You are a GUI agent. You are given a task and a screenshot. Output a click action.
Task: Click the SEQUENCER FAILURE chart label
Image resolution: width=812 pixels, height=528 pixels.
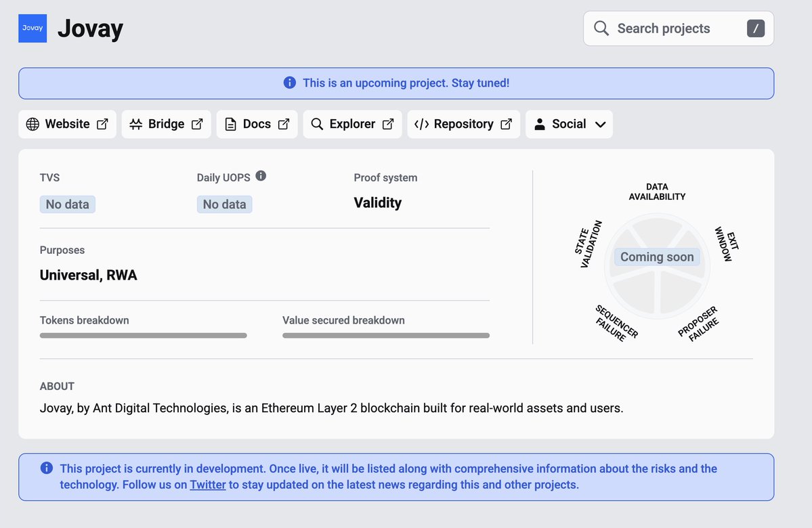(x=616, y=324)
